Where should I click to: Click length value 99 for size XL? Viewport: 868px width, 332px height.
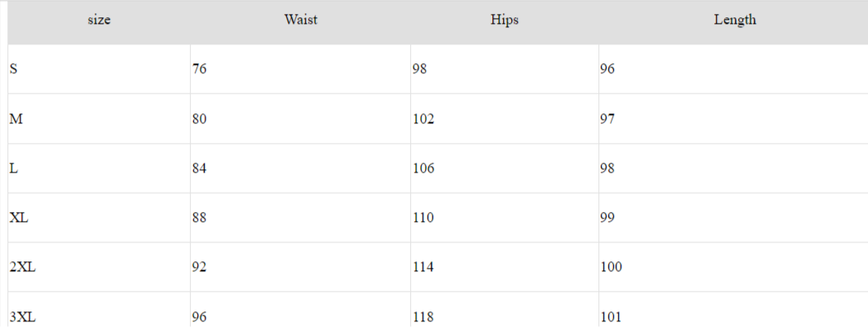607,218
